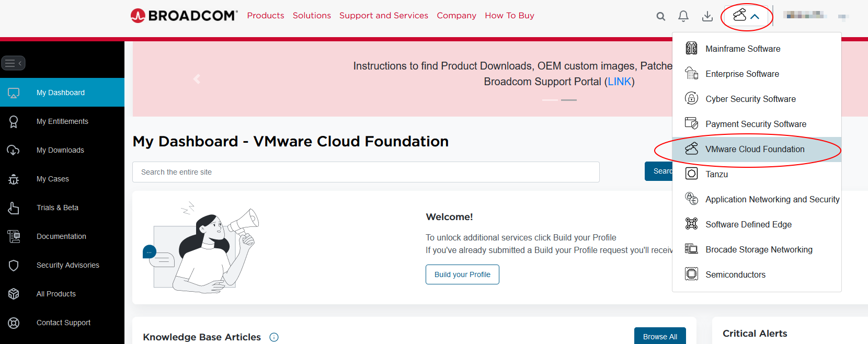
Task: Select the first banner slide indicator
Action: [x=550, y=100]
